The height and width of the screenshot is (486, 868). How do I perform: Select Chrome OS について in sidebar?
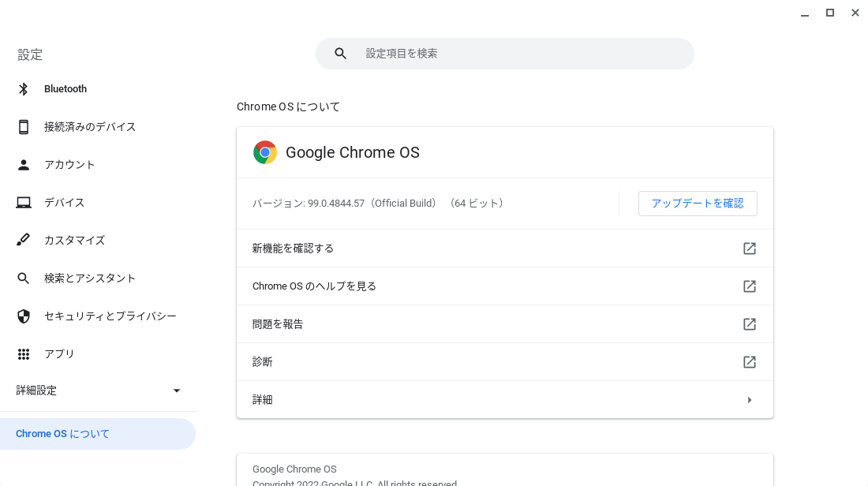click(97, 434)
